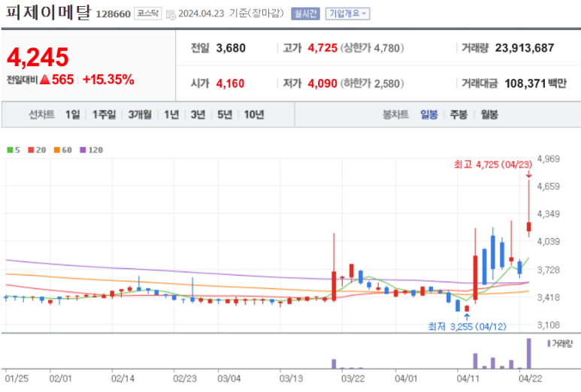Viewport: 581px width, 392px height.
Task: Click the 피제이메탈 stock name title
Action: tap(48, 12)
